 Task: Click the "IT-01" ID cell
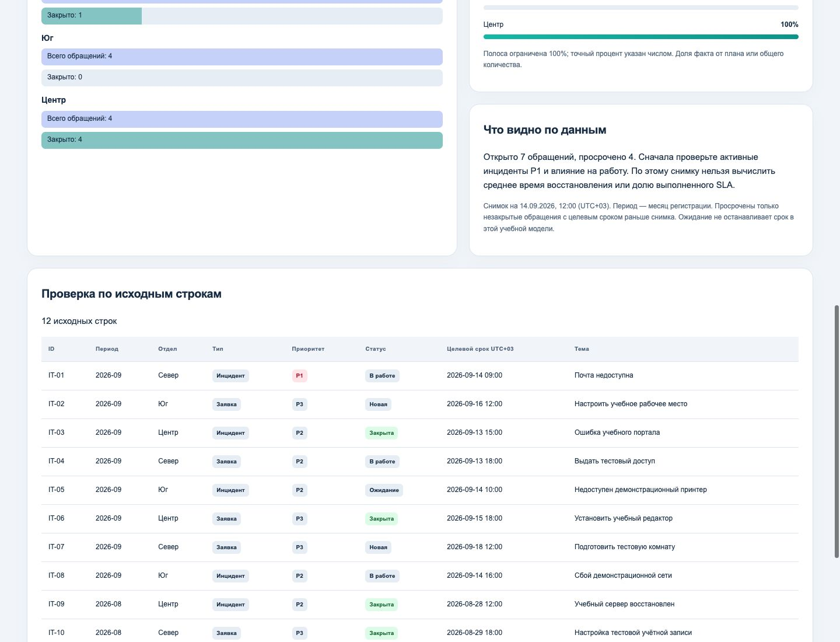pos(57,375)
